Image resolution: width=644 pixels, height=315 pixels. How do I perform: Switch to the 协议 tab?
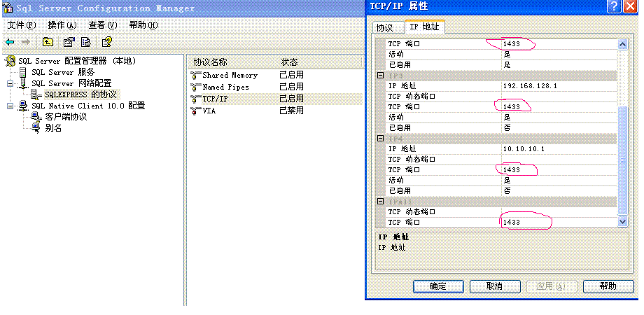tap(384, 27)
